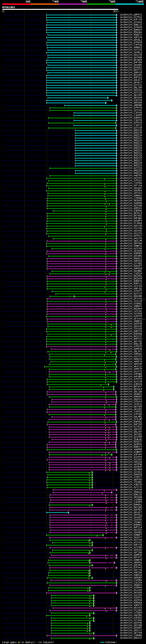
Task: Select the UniRef100_B7FH03 label
Action: tap(131, 567)
